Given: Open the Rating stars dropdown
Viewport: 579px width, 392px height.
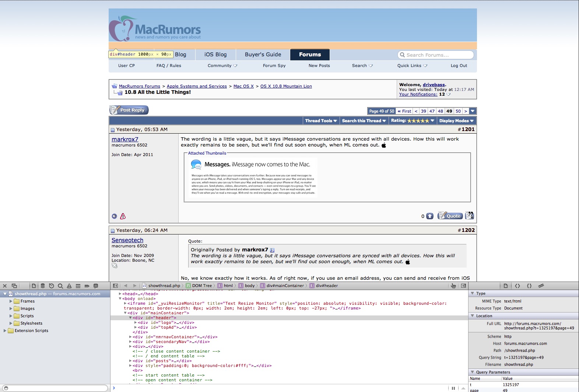Looking at the screenshot, I should pos(413,121).
